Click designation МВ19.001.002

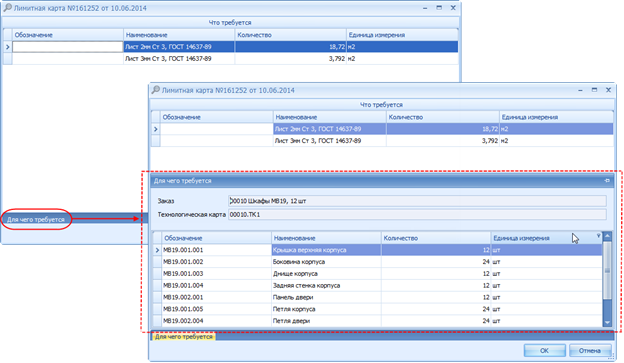click(183, 262)
